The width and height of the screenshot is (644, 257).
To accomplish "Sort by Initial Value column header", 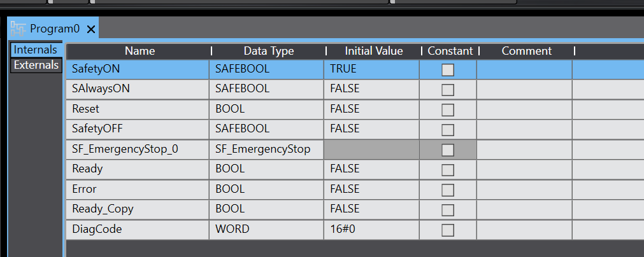I will pyautogui.click(x=374, y=51).
